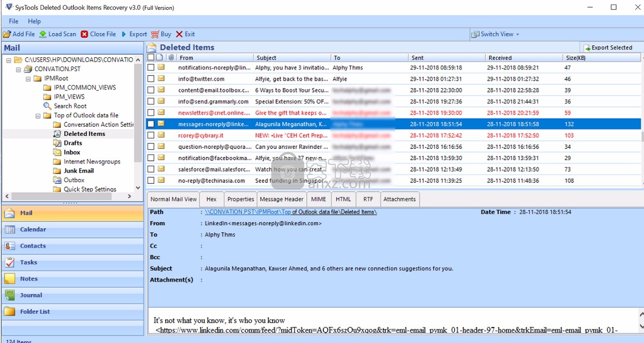Switch to the Properties tab
The width and height of the screenshot is (644, 343).
click(x=241, y=199)
